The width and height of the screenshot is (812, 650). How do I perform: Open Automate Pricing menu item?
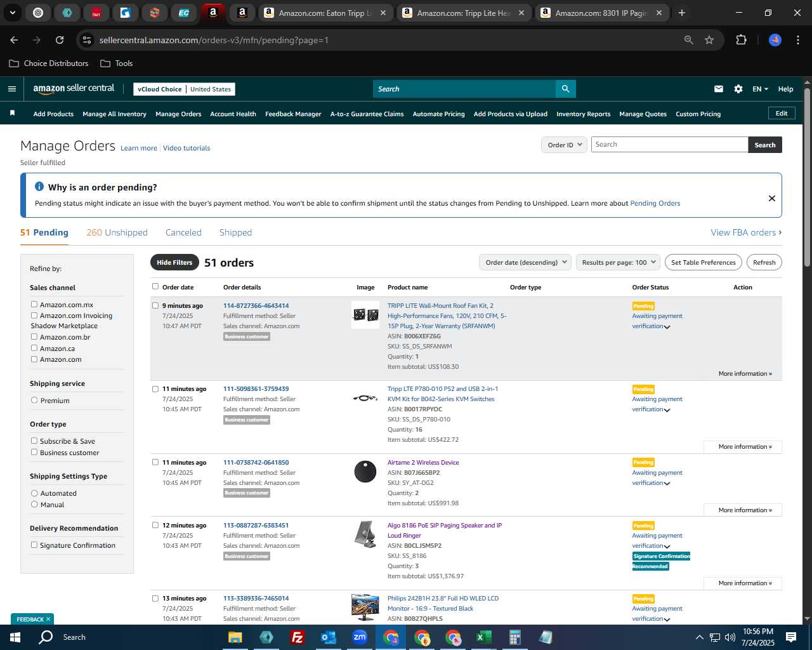438,114
